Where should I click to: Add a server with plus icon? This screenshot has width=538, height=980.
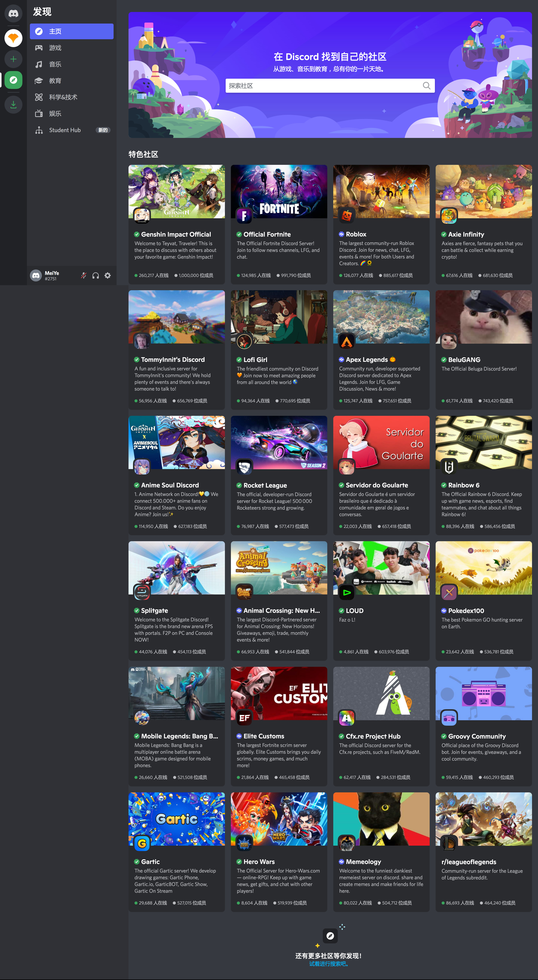tap(13, 59)
